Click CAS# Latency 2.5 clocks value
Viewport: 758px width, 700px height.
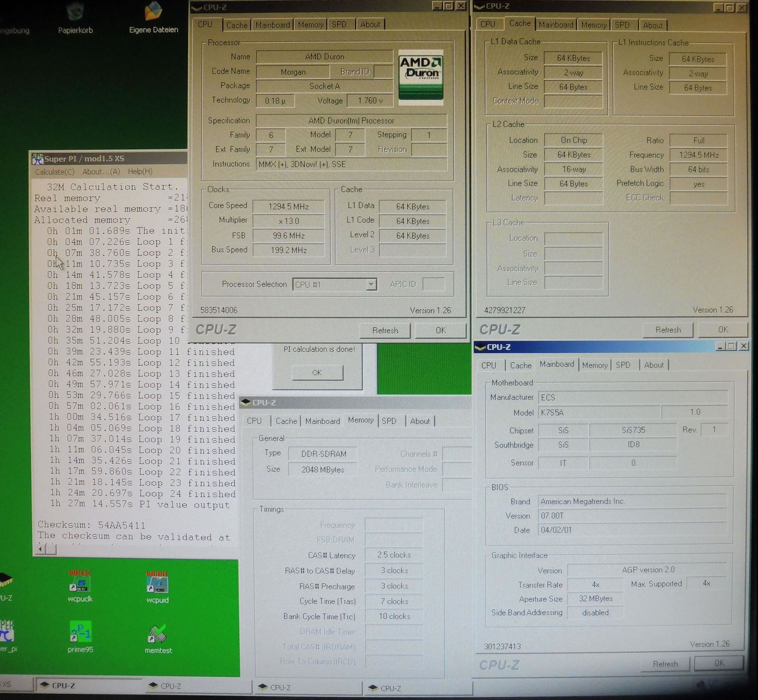pos(394,555)
